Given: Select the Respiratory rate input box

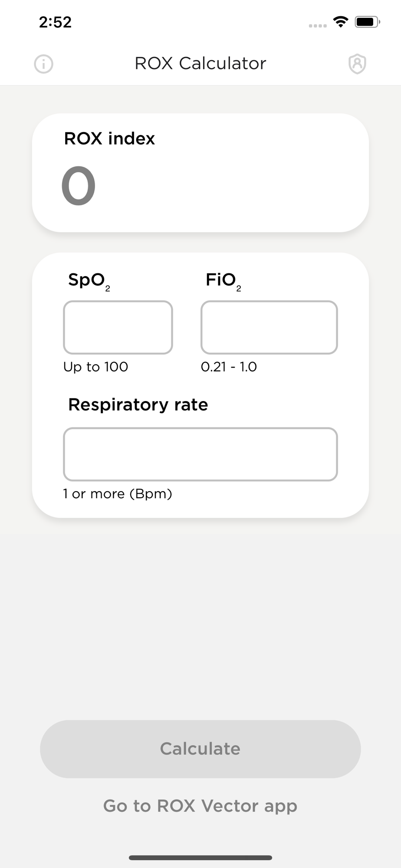Looking at the screenshot, I should (200, 454).
